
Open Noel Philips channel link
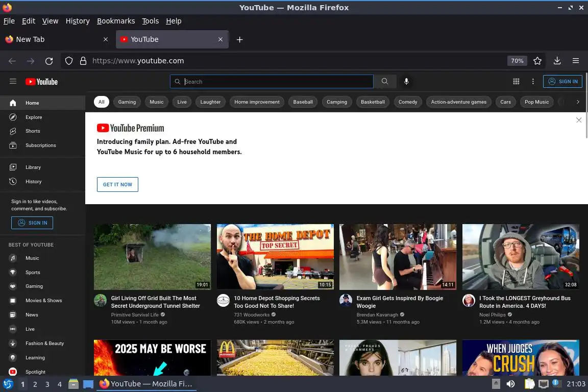(x=493, y=315)
